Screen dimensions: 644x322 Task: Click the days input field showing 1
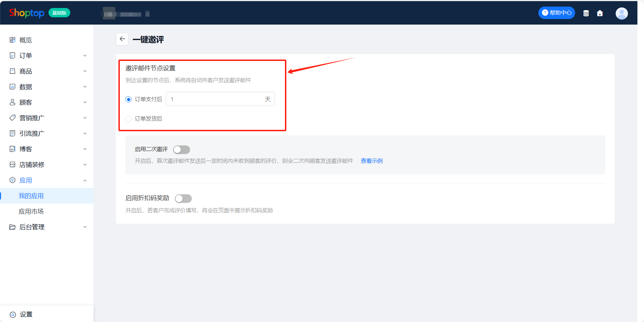(x=220, y=99)
